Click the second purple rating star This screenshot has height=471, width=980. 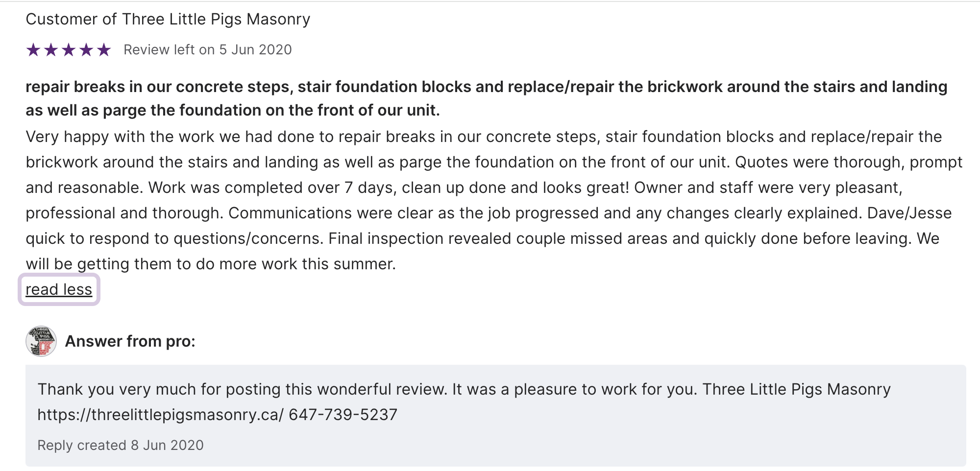51,50
